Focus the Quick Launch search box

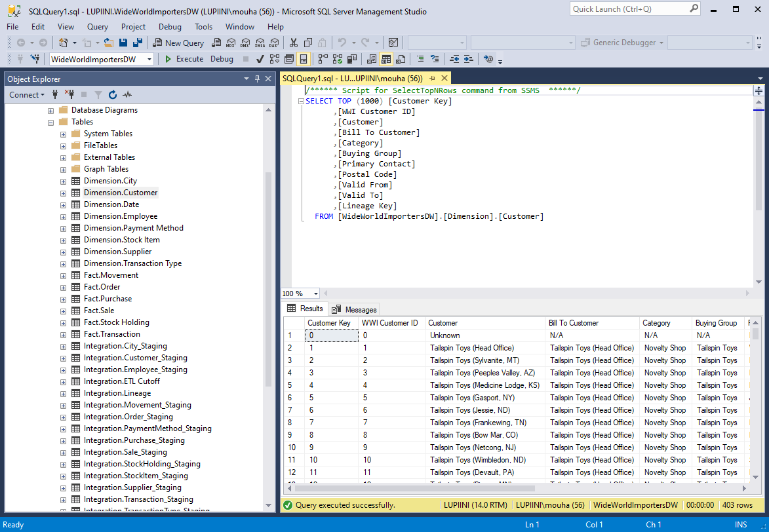click(x=635, y=9)
